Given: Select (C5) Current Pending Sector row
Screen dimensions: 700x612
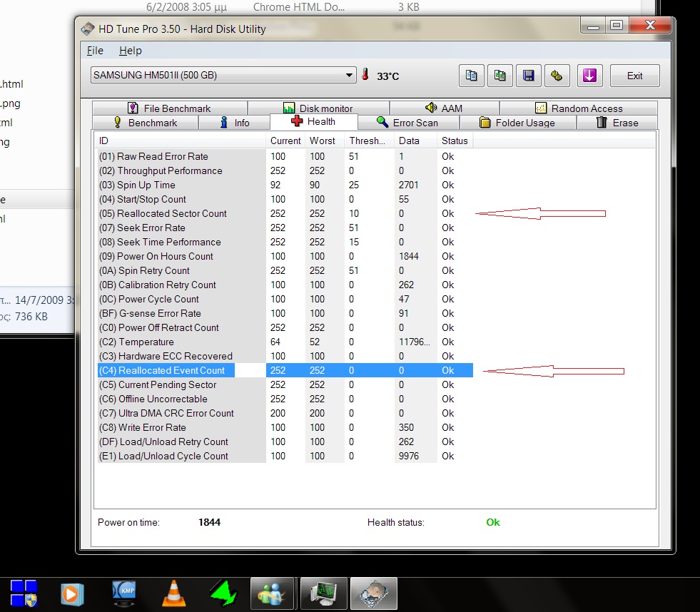Looking at the screenshot, I should (285, 384).
